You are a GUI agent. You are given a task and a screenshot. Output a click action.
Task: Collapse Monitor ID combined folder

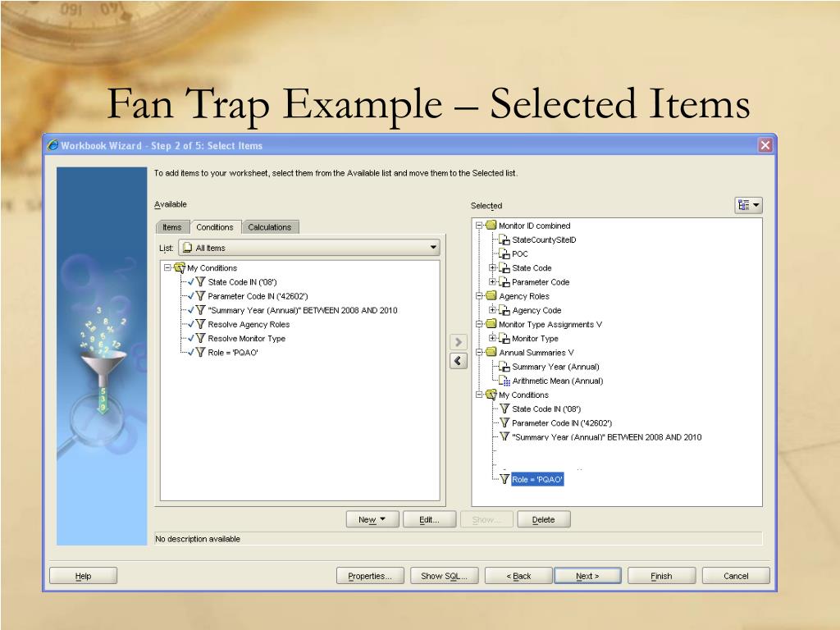tap(479, 226)
